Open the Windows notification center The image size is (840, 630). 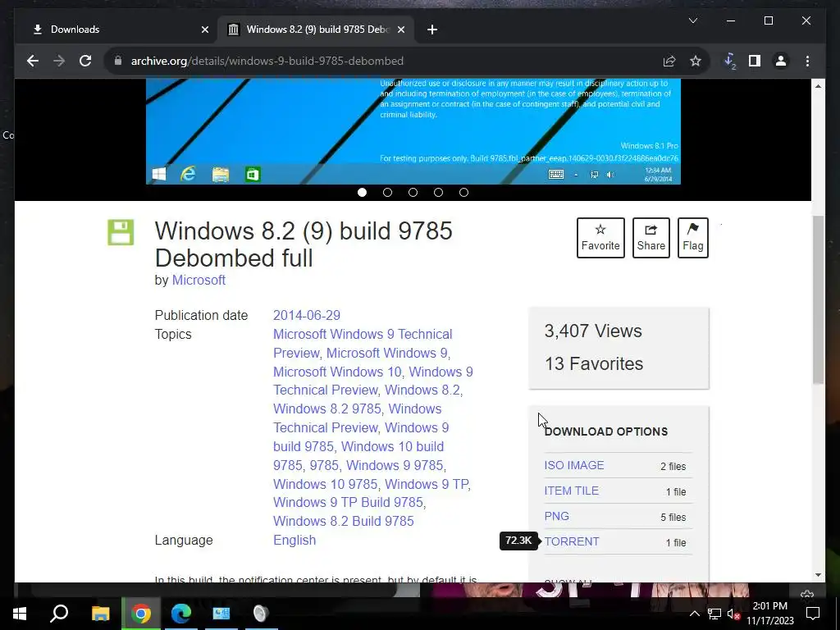pyautogui.click(x=813, y=614)
